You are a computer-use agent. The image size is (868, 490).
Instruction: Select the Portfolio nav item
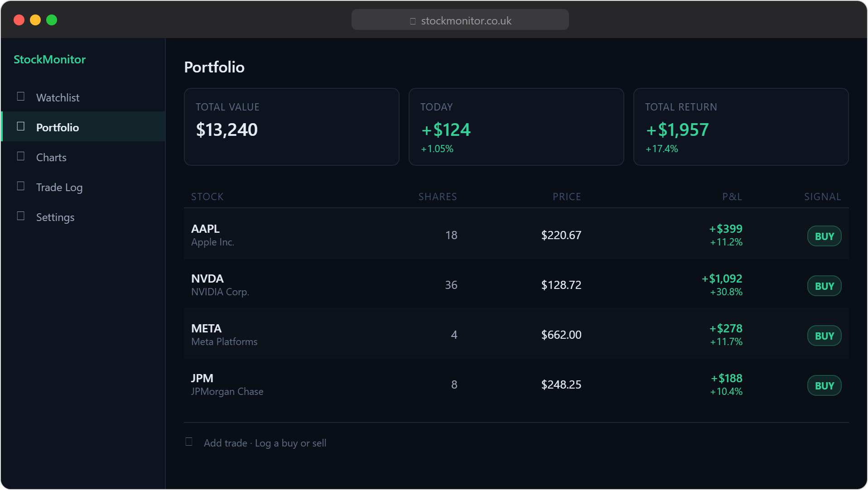point(83,127)
